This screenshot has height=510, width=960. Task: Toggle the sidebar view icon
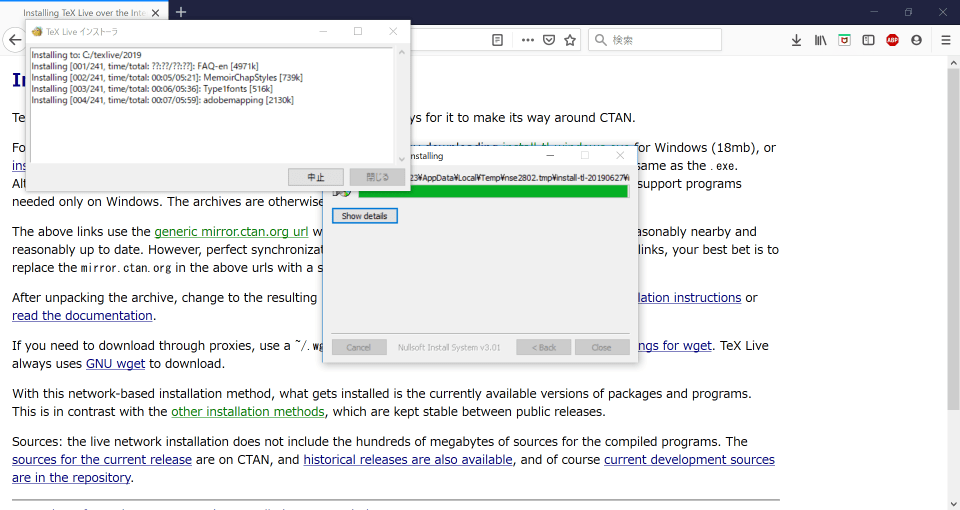point(868,41)
